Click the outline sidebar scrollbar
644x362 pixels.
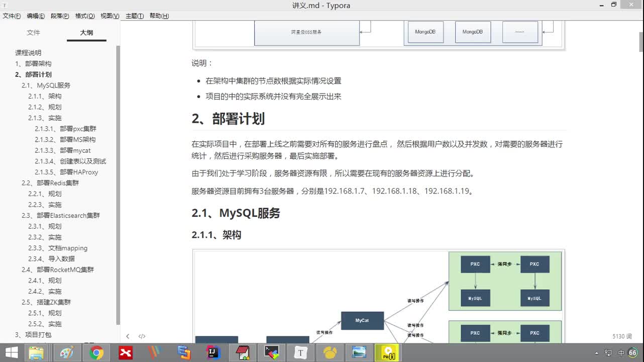tap(118, 185)
